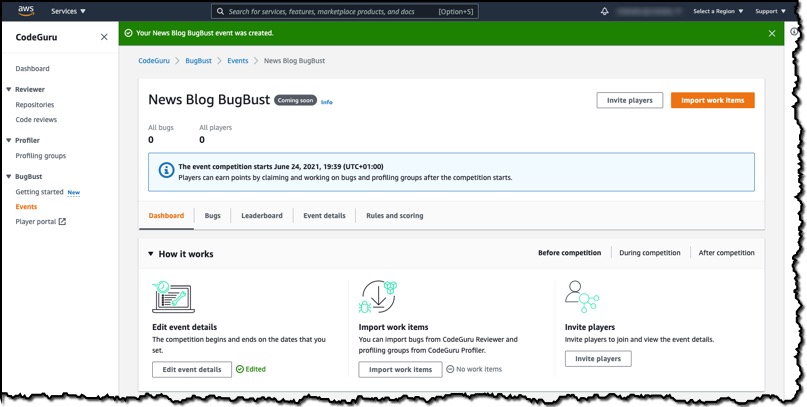Click the All players count value

[202, 139]
